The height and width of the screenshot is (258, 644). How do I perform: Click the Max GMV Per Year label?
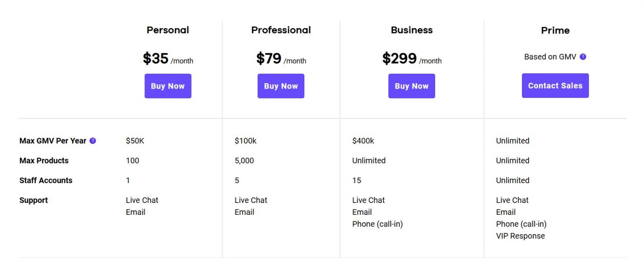53,141
